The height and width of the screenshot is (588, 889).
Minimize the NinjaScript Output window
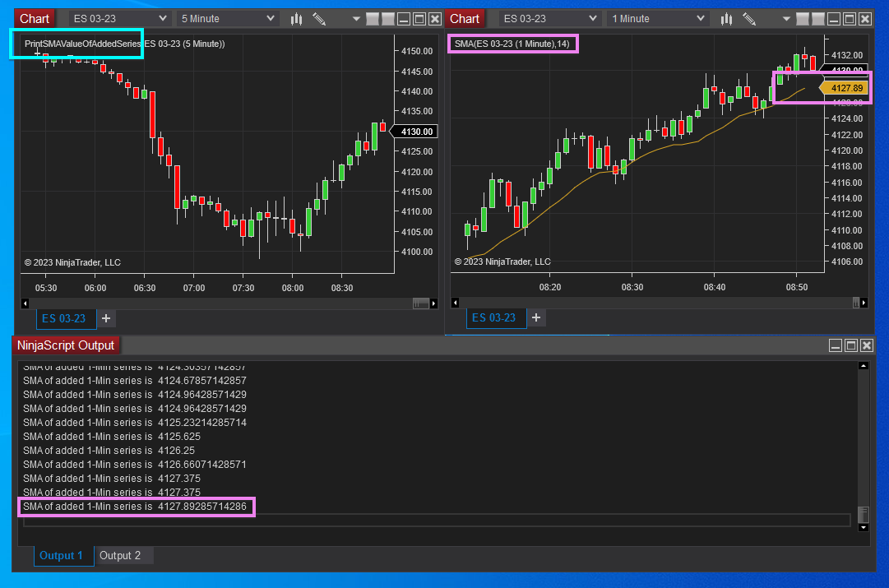(836, 346)
